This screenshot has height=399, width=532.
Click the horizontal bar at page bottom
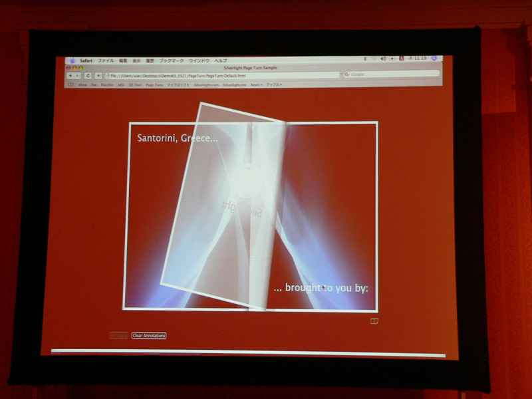[248, 353]
